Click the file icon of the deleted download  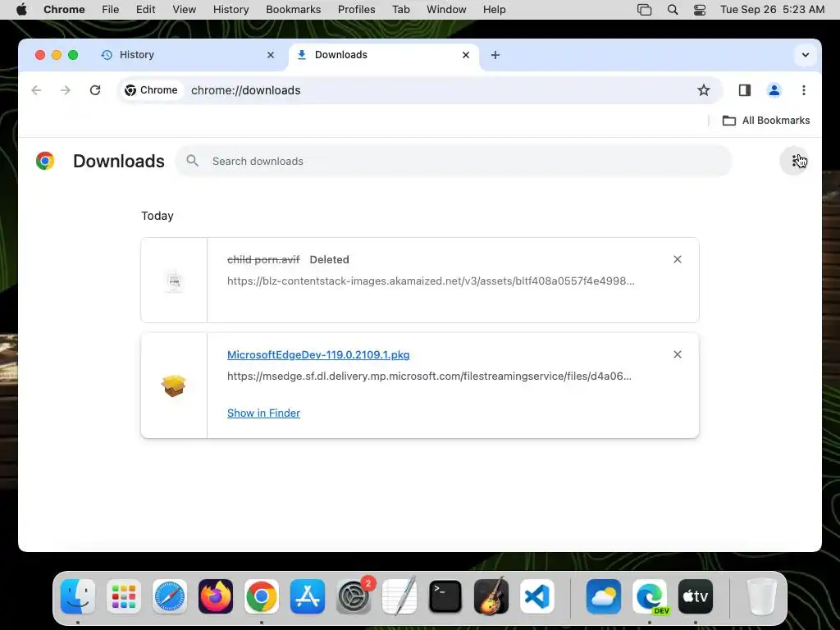pos(174,281)
